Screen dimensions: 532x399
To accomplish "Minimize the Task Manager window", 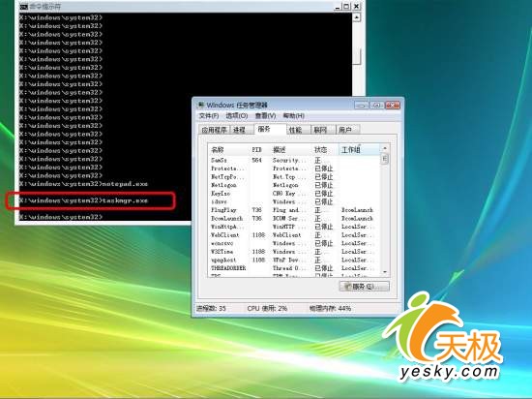I will [362, 106].
